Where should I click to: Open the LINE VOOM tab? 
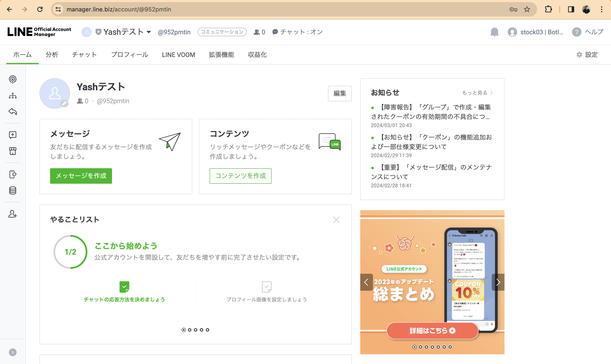(x=178, y=55)
